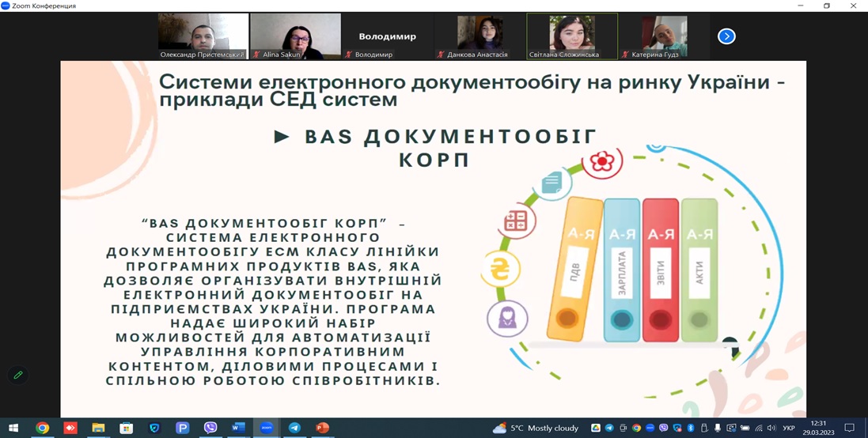868x438 pixels.
Task: Select Олександр Пристемський video thumbnail
Action: tap(203, 36)
